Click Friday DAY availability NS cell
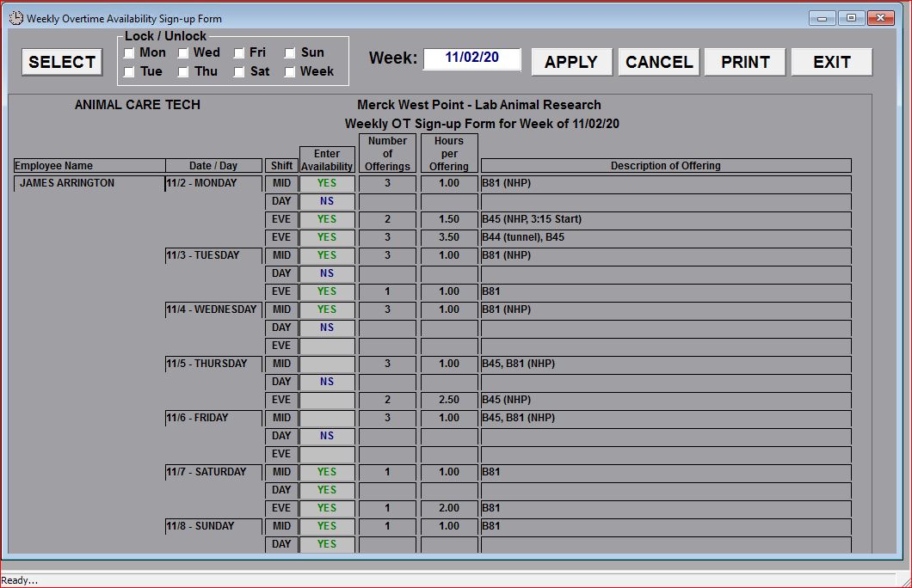Image resolution: width=912 pixels, height=588 pixels. (327, 436)
